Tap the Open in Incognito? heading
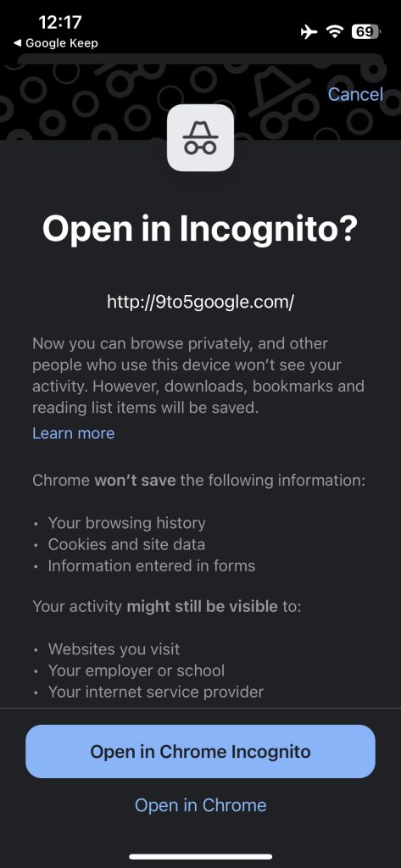 pos(200,229)
